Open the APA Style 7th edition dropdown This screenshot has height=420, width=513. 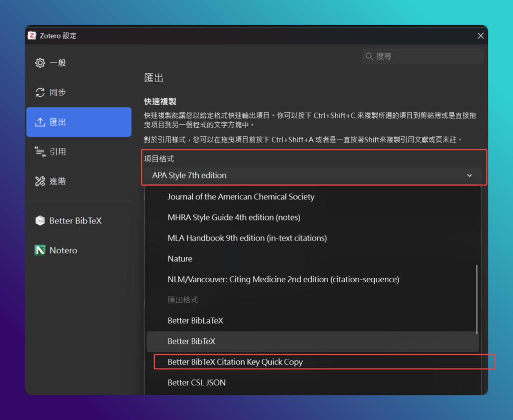[313, 175]
